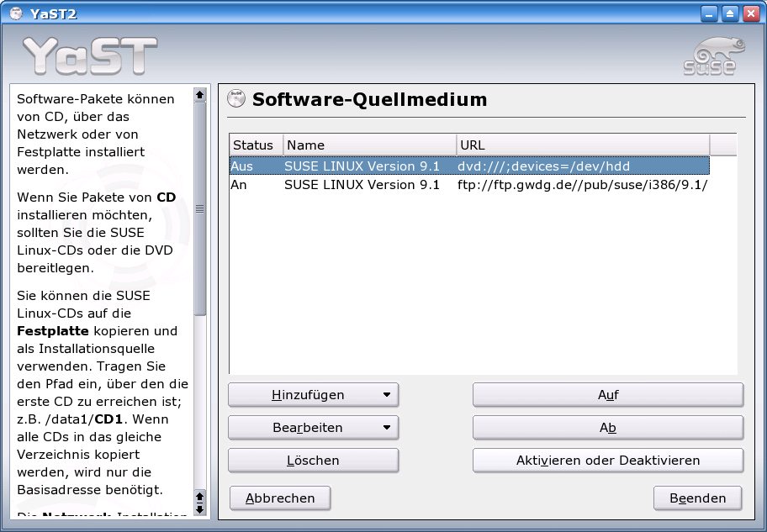Click the CD icon beside Software-Quellmedium
767x532 pixels.
point(236,99)
